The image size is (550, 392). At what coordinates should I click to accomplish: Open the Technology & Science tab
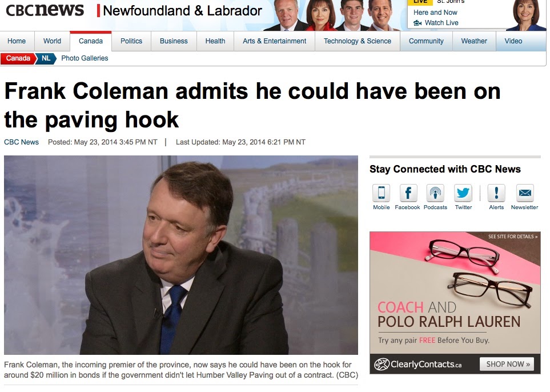point(358,41)
